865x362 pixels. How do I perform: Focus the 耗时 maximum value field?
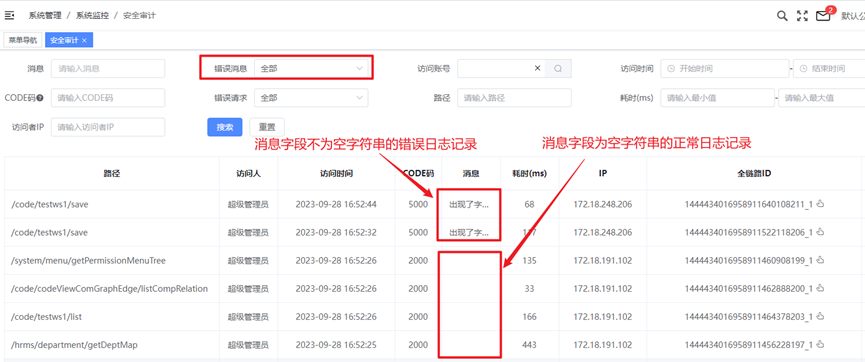(x=822, y=98)
